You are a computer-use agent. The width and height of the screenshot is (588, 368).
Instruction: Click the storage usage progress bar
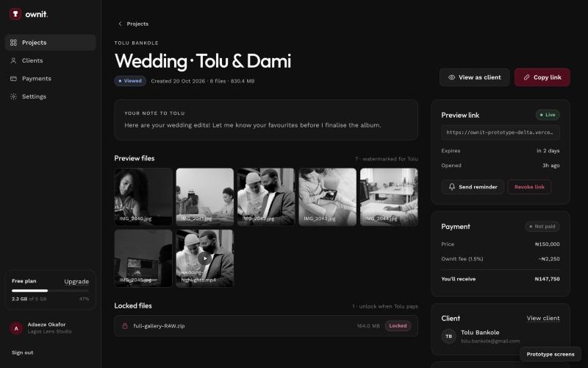50,291
